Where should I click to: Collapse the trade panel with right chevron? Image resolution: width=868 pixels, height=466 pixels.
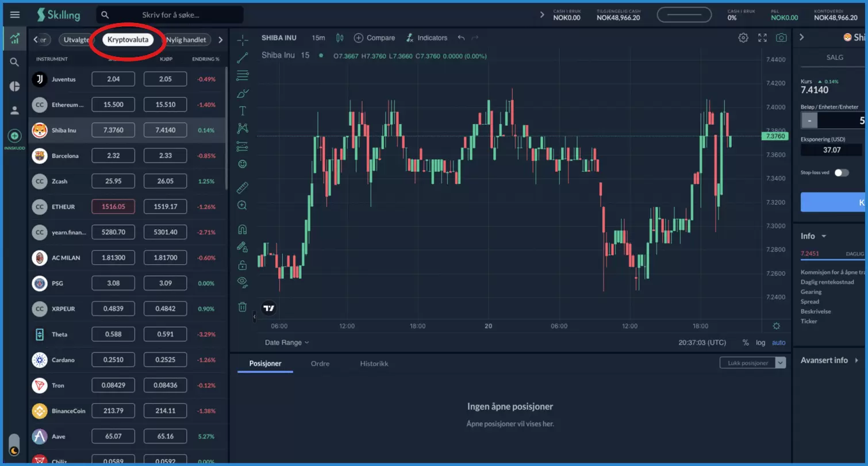[x=802, y=37]
